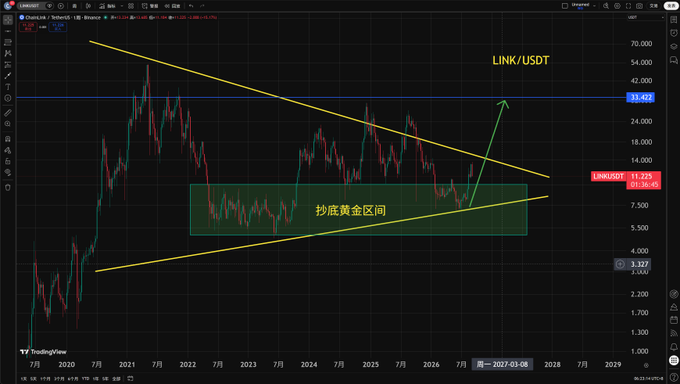Start bar replay with 回放 button
This screenshot has height=384, width=680.
pyautogui.click(x=172, y=6)
